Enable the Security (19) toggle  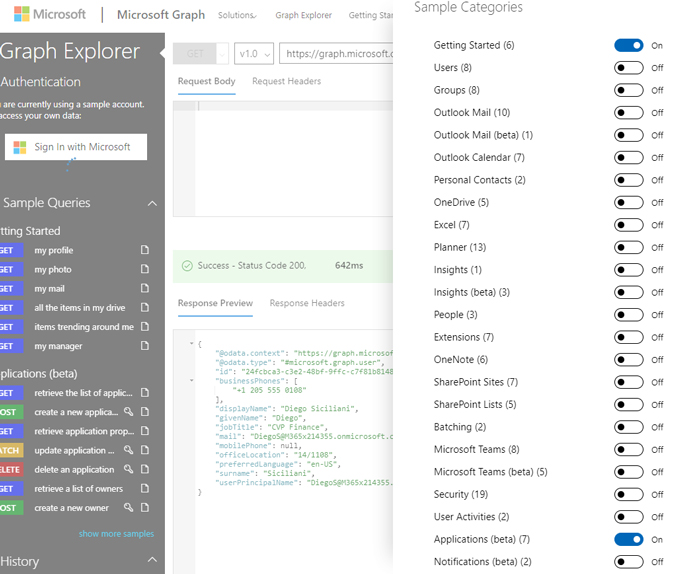(x=629, y=495)
